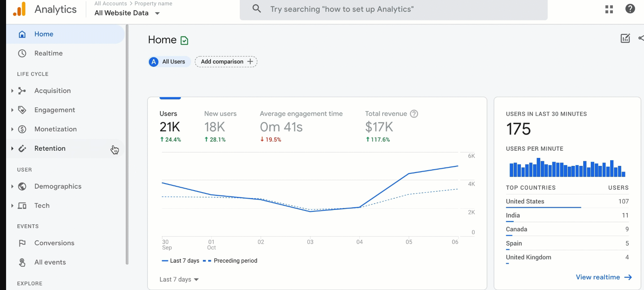The image size is (644, 290).
Task: Click the search magnifier icon
Action: point(257,8)
